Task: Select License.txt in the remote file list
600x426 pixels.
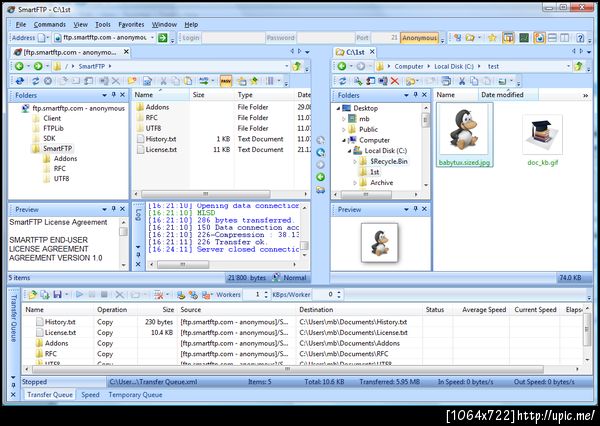Action: click(x=161, y=150)
